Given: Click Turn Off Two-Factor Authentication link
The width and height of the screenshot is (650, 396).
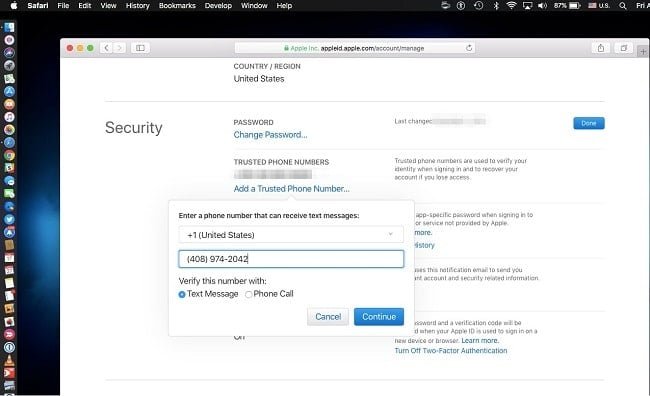Looking at the screenshot, I should point(451,350).
